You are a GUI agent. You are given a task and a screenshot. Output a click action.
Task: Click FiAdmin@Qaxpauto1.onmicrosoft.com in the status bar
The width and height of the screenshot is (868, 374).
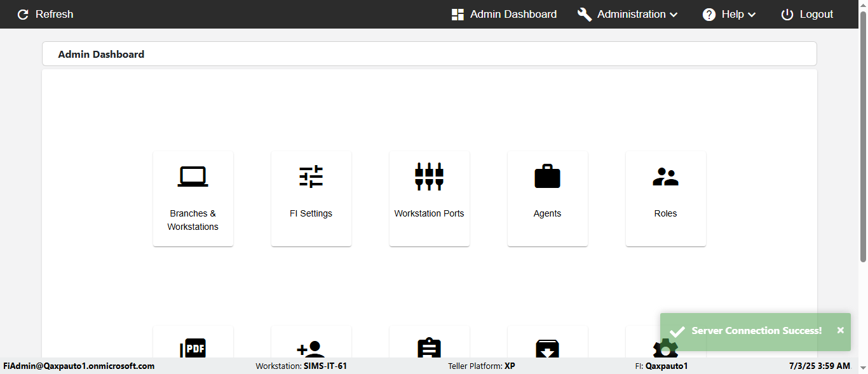[79, 366]
